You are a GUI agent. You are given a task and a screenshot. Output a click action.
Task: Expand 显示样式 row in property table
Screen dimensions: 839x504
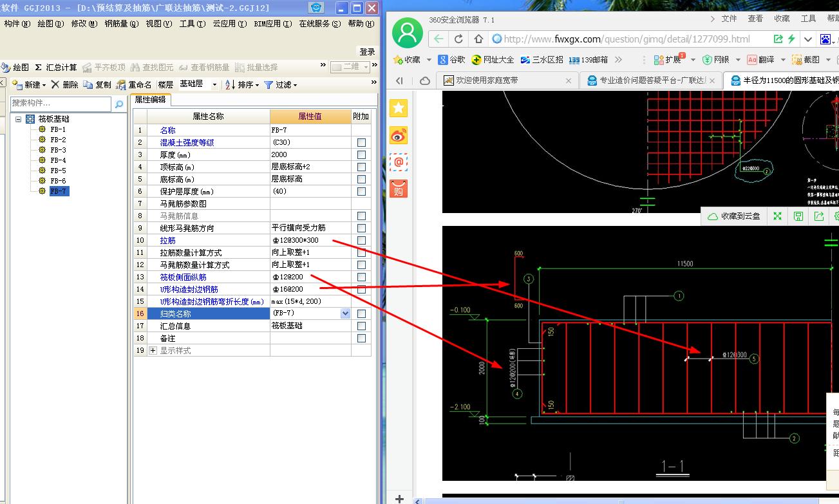pyautogui.click(x=153, y=351)
